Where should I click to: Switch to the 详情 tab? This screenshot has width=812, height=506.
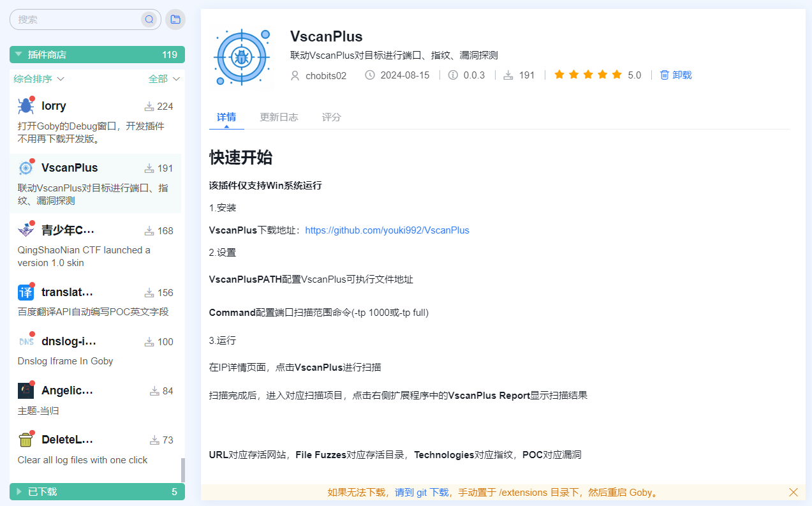click(226, 117)
